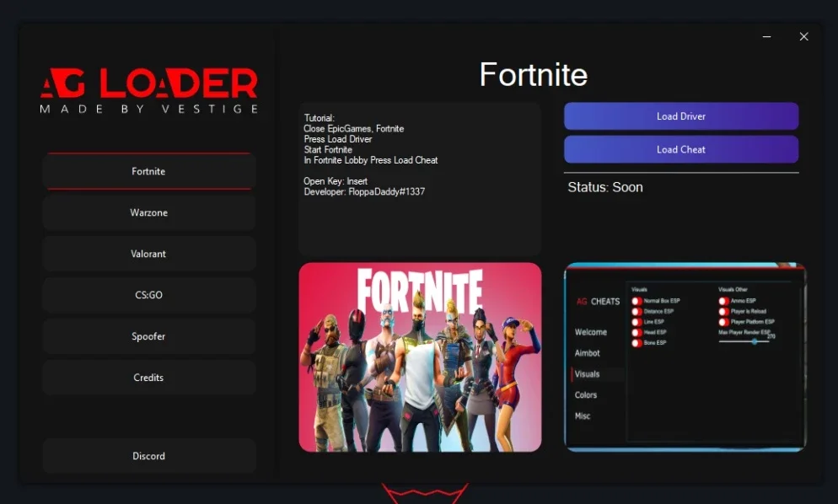Screen dimensions: 838x504
Task: Click the 'Open Key: Insert' line
Action: tap(336, 181)
